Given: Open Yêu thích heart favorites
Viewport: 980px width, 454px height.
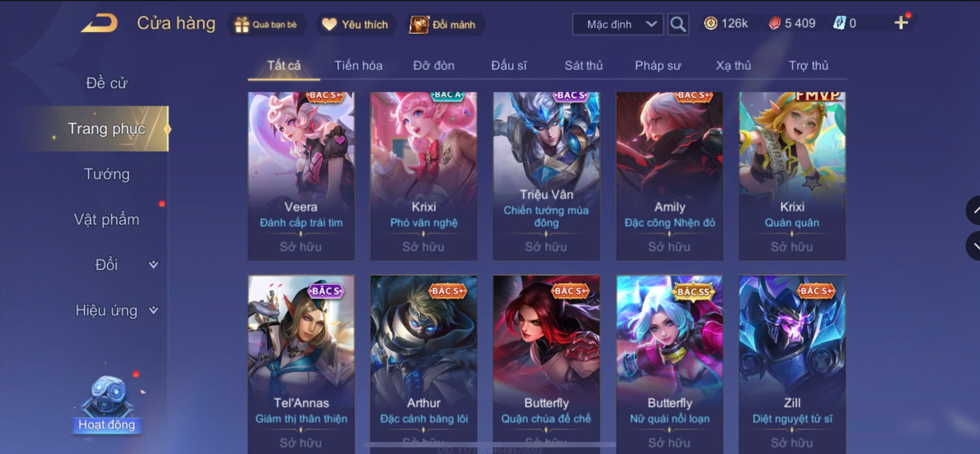Looking at the screenshot, I should 329,24.
